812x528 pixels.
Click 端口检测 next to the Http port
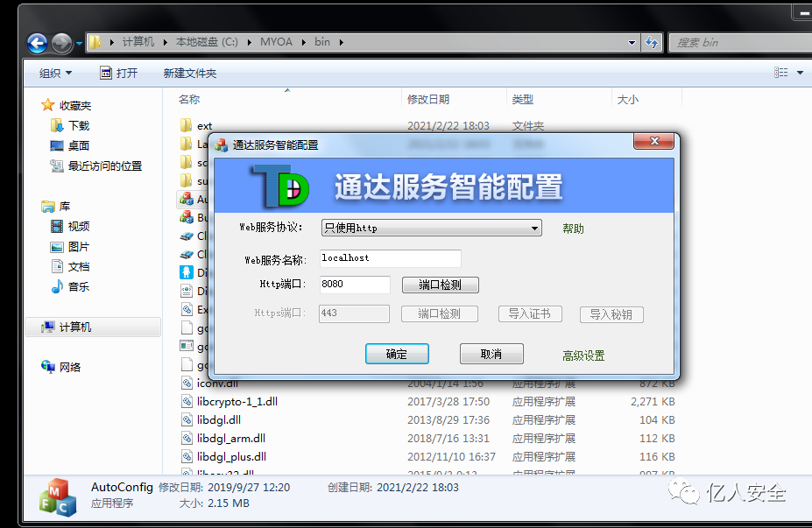[441, 285]
